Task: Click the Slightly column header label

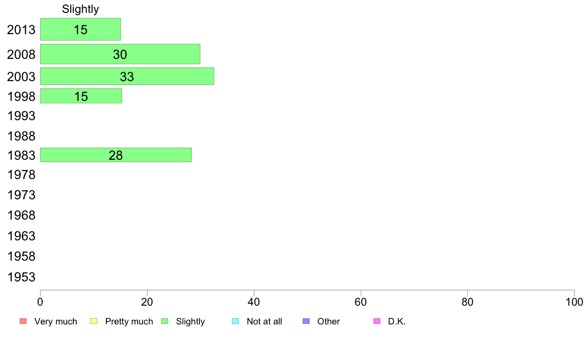Action: (x=80, y=9)
